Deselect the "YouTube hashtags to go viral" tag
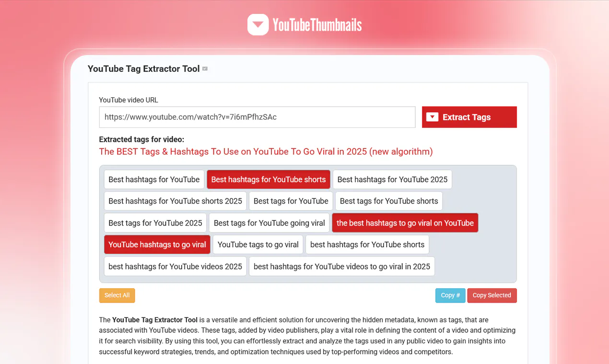609x364 pixels. tap(157, 244)
